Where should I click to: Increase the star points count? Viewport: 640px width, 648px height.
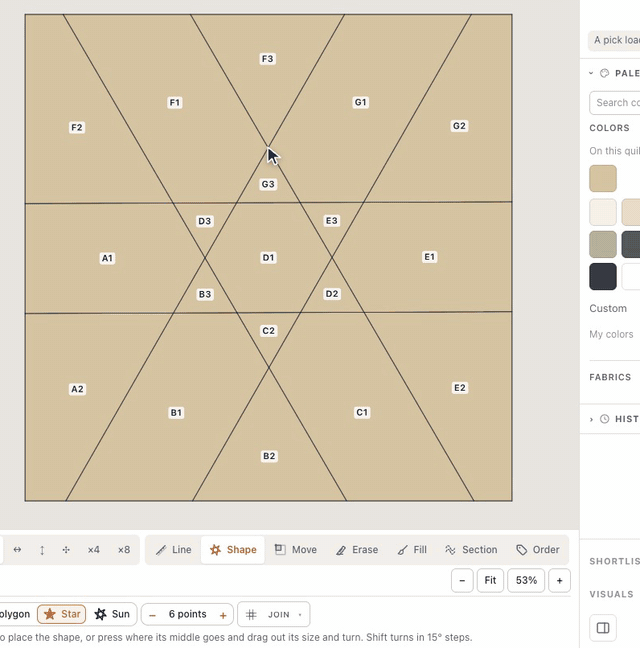[x=223, y=615]
